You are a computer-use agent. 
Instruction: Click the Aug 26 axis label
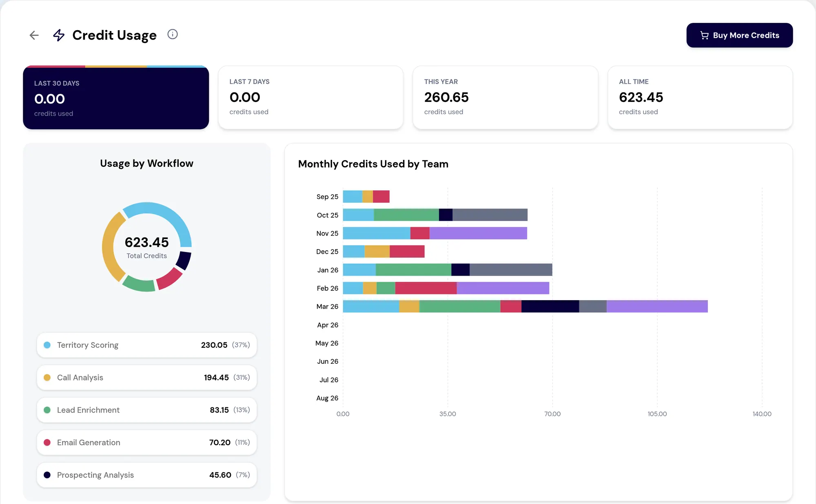click(327, 398)
